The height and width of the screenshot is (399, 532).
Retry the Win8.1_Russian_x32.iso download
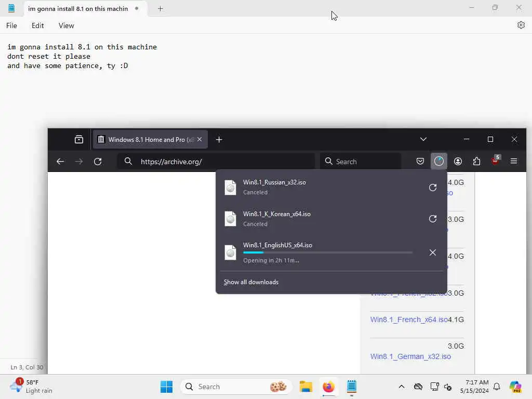point(432,187)
